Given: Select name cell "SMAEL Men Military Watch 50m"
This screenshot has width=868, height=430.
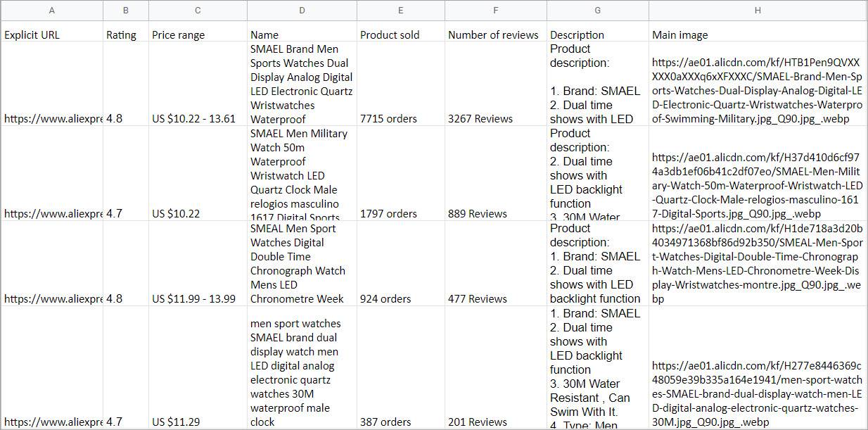Looking at the screenshot, I should pyautogui.click(x=302, y=174).
